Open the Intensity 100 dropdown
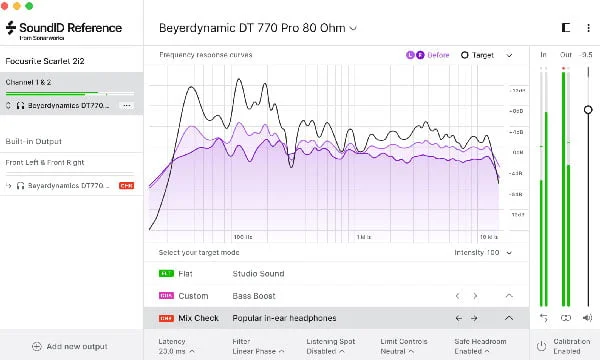This screenshot has height=360, width=600. (483, 252)
